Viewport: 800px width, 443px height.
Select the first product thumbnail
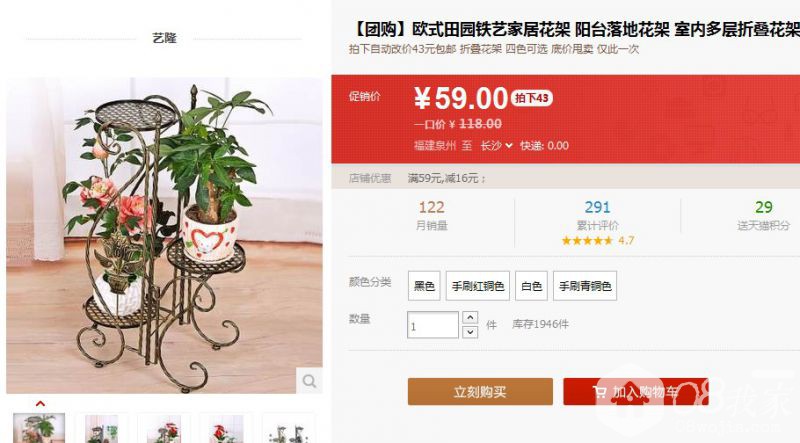39,428
